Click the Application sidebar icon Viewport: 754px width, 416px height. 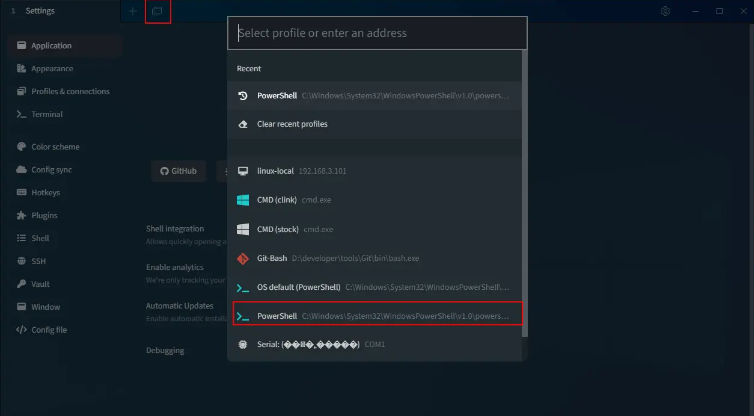[21, 45]
